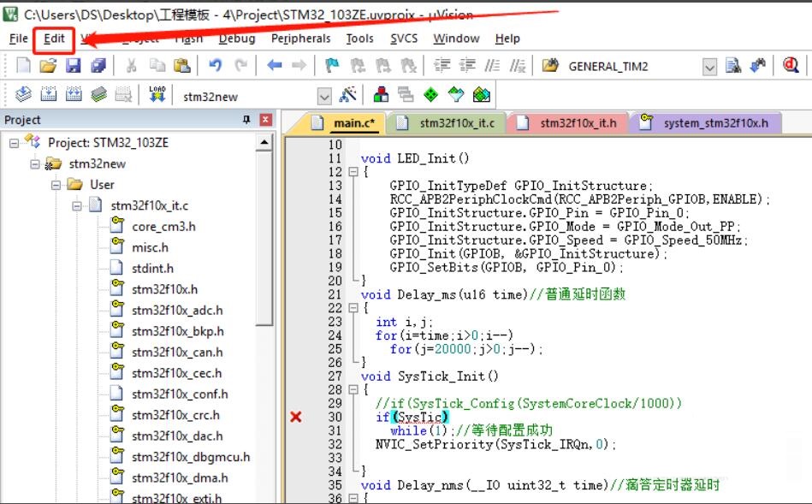Switch to the stm32f10x_it.h tab

click(578, 123)
